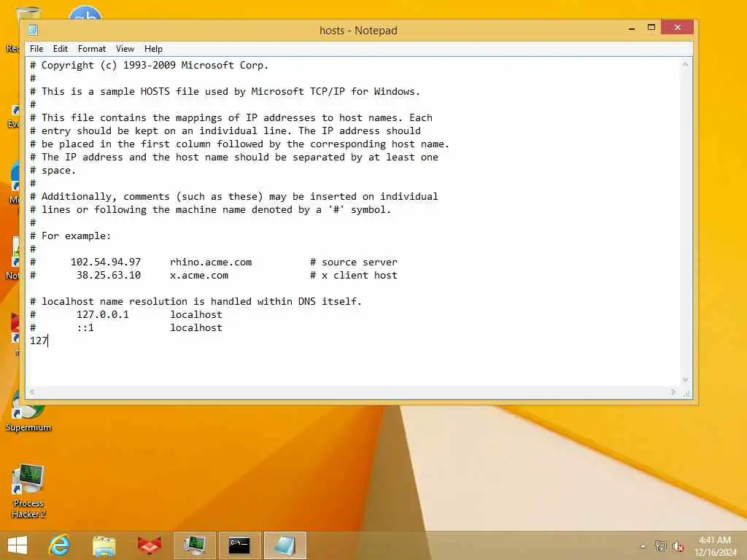Image resolution: width=747 pixels, height=560 pixels.
Task: Open the Format menu
Action: (91, 49)
